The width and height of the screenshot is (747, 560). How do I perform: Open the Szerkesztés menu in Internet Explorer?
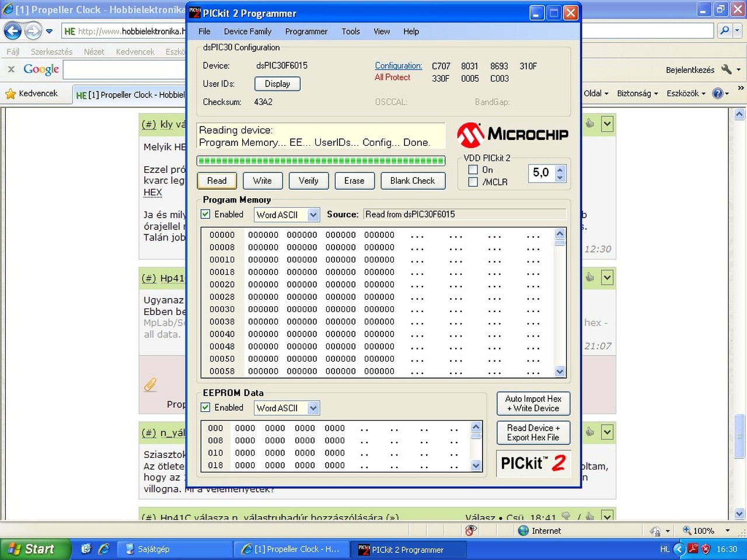click(52, 52)
